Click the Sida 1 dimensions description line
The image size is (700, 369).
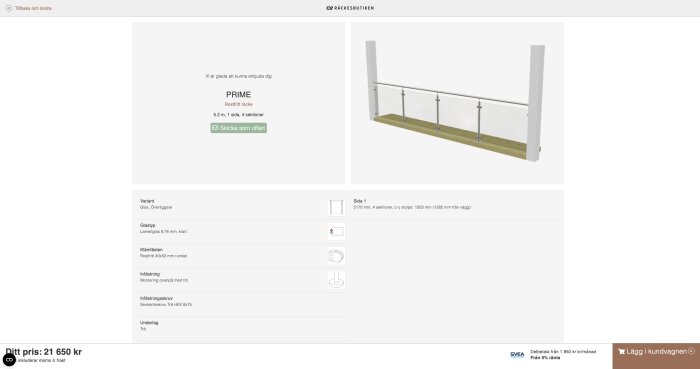(x=412, y=207)
